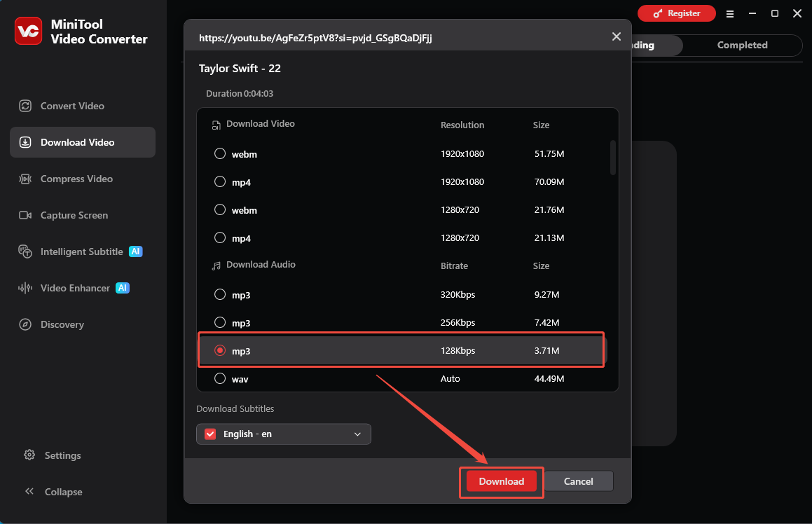Open Settings from the sidebar

[x=62, y=455]
